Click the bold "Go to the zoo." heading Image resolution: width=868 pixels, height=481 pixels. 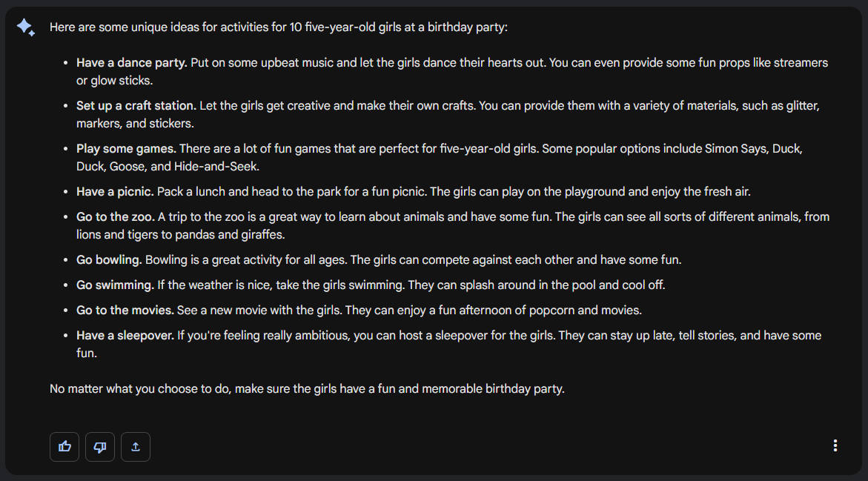pos(116,217)
